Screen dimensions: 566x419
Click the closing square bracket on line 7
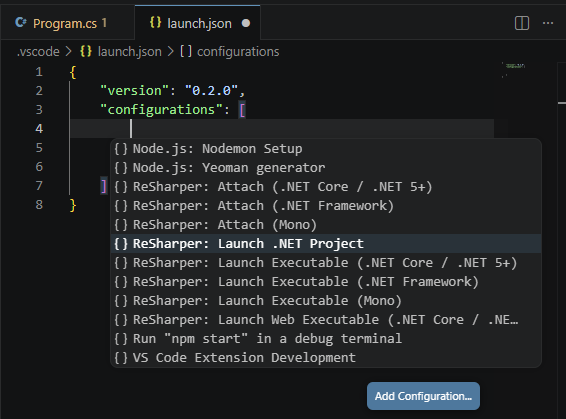[104, 186]
